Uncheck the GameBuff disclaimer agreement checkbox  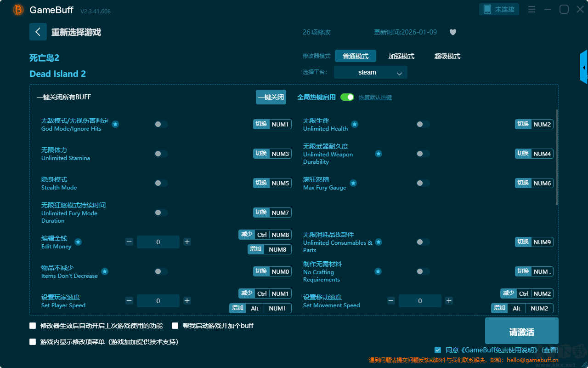point(438,350)
